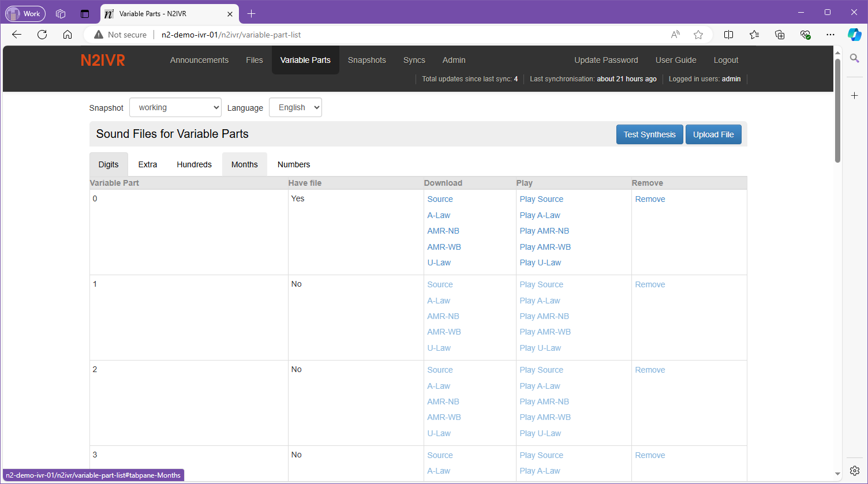Screen dimensions: 868x484
Task: Play the A-Law file for part 0
Action: [540, 215]
